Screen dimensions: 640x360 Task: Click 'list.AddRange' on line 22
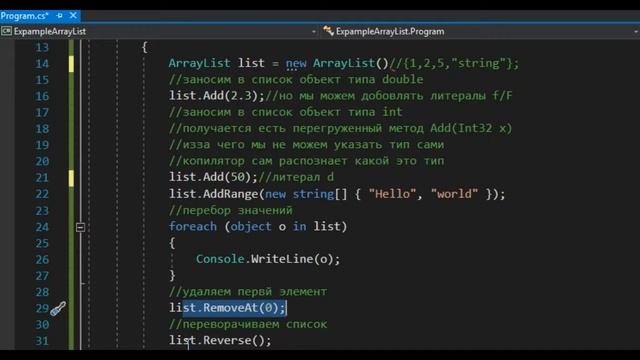pyautogui.click(x=214, y=194)
